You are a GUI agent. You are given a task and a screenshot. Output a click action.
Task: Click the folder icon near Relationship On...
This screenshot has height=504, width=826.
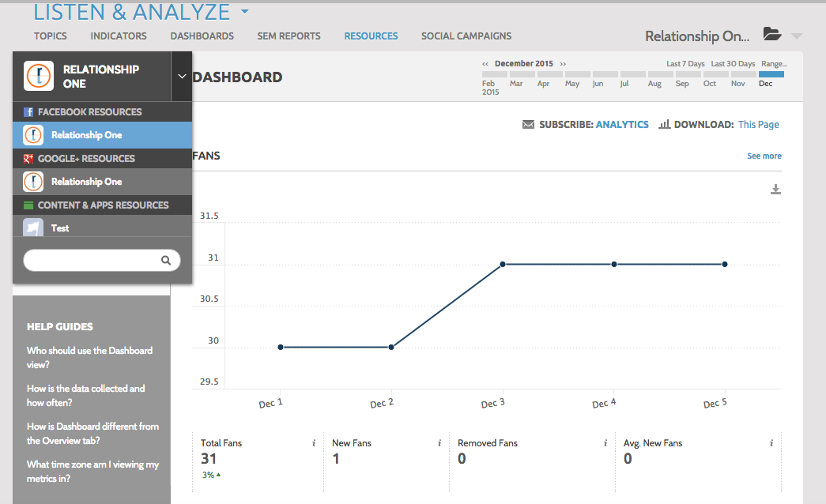tap(771, 34)
